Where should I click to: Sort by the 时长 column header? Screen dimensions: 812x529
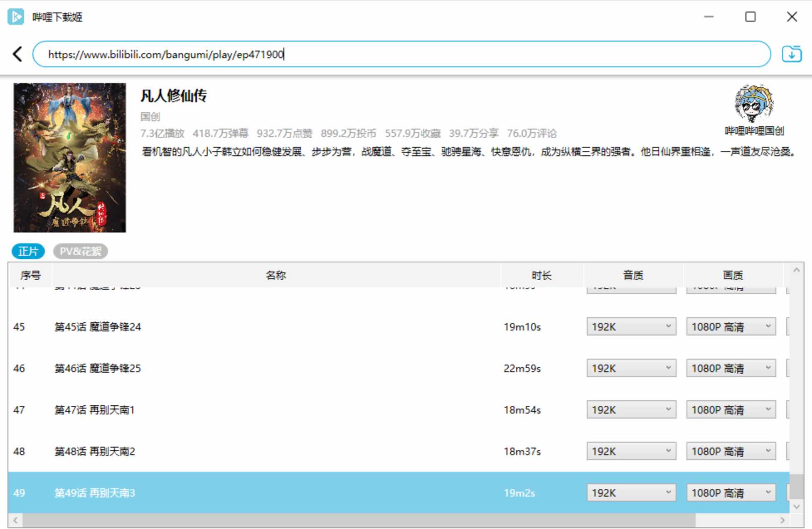[x=541, y=275]
